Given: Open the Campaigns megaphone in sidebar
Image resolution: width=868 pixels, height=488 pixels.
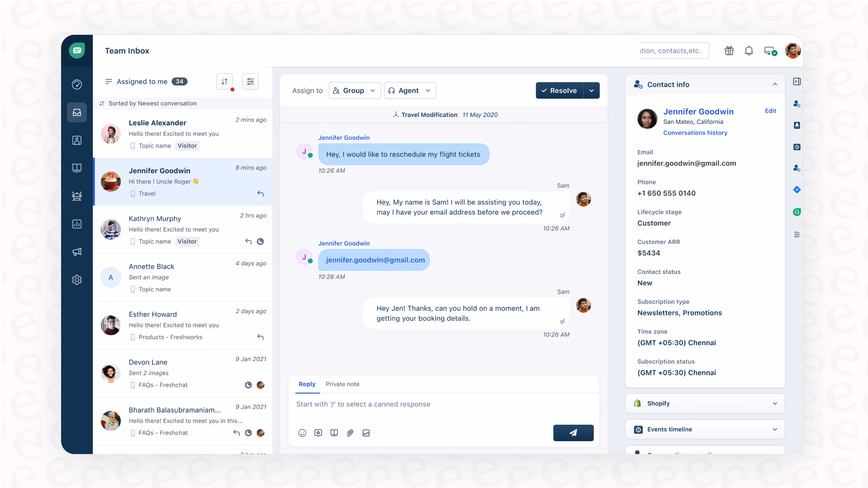Looking at the screenshot, I should (77, 252).
